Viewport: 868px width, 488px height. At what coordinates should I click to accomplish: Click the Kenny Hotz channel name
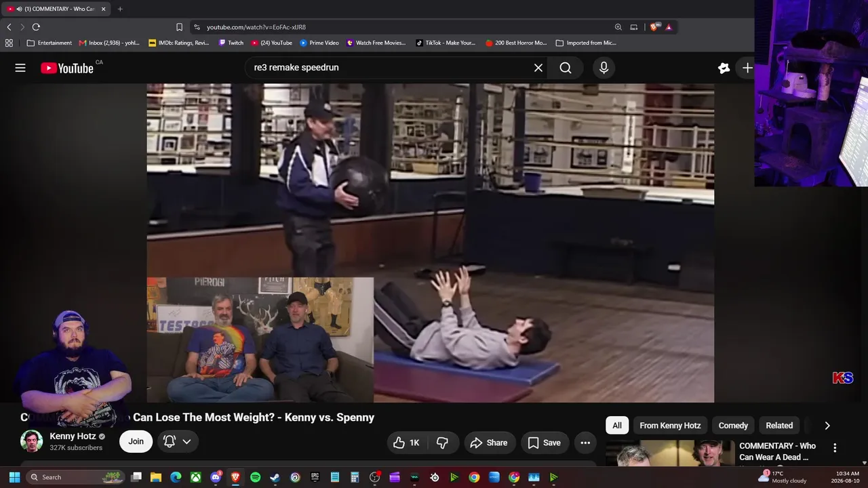coord(73,436)
